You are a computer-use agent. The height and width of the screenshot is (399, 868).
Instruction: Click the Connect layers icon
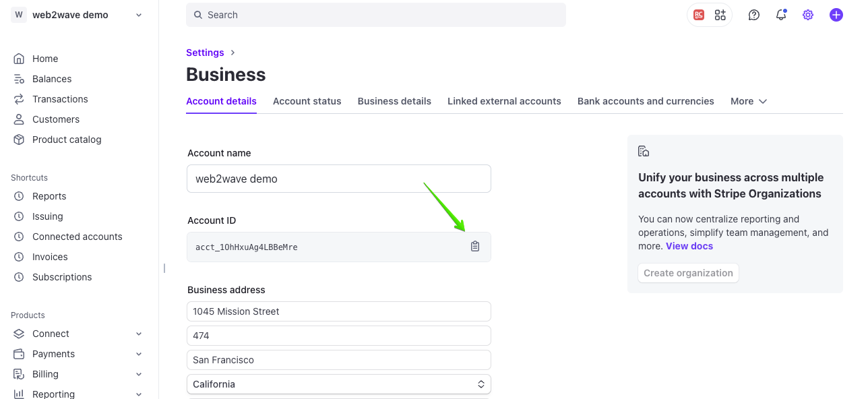19,334
